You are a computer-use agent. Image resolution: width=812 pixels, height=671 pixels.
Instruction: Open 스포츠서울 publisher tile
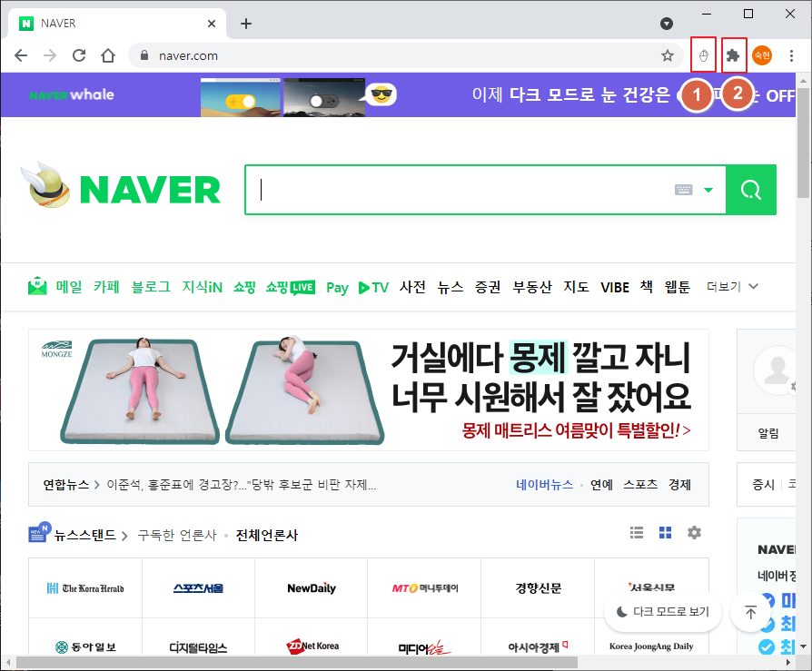tap(198, 588)
